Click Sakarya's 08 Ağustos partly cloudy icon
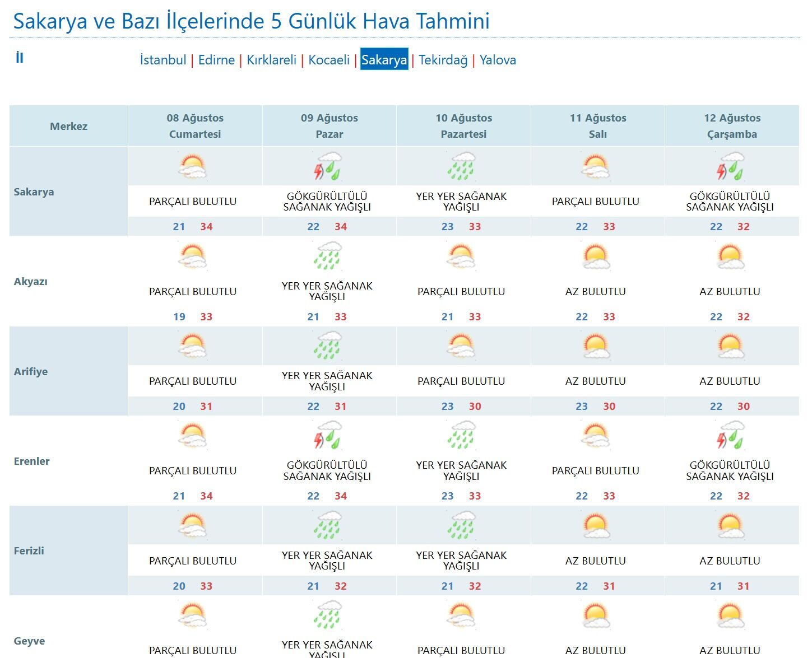This screenshot has width=812, height=658. [x=193, y=167]
